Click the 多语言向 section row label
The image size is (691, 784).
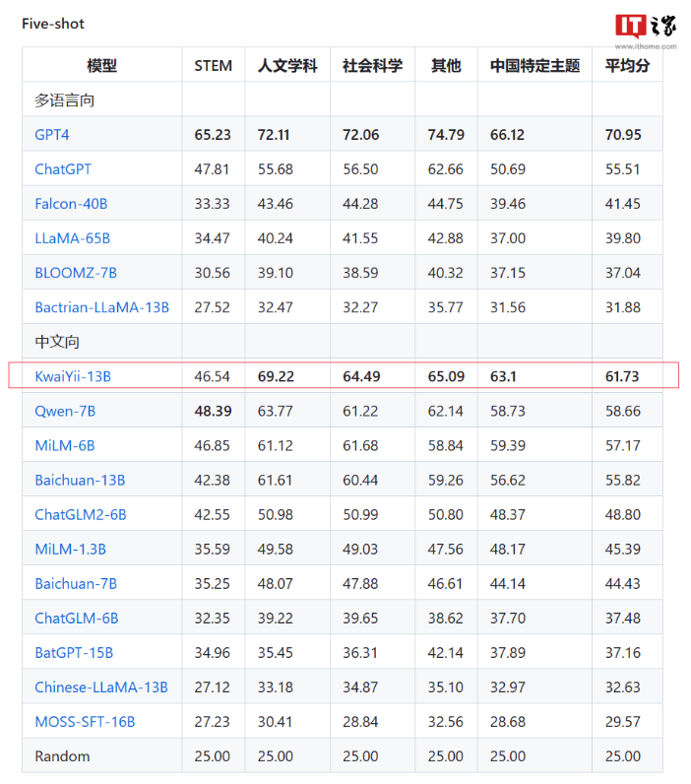tap(64, 100)
